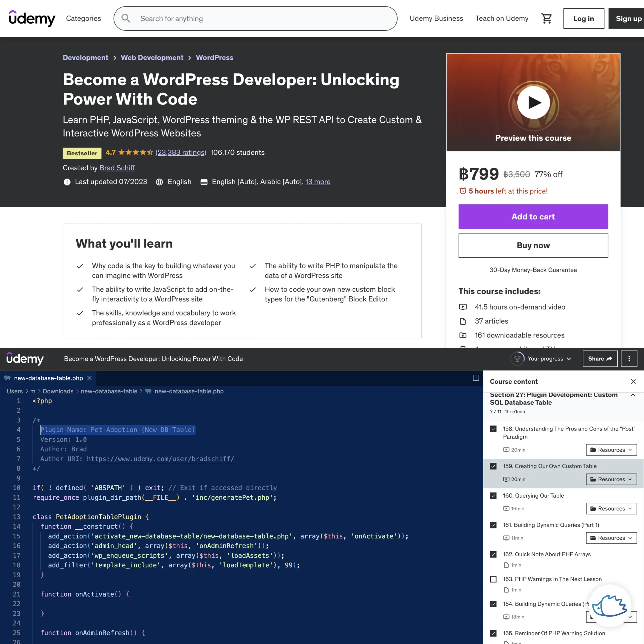This screenshot has height=644, width=644.
Task: Open the Resources dropdown for lecture 159
Action: 611,479
